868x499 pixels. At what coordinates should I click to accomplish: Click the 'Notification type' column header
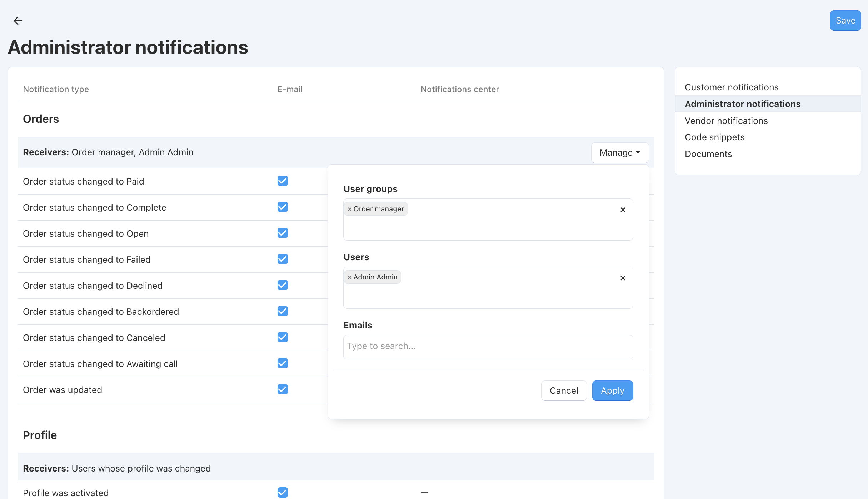(x=56, y=89)
